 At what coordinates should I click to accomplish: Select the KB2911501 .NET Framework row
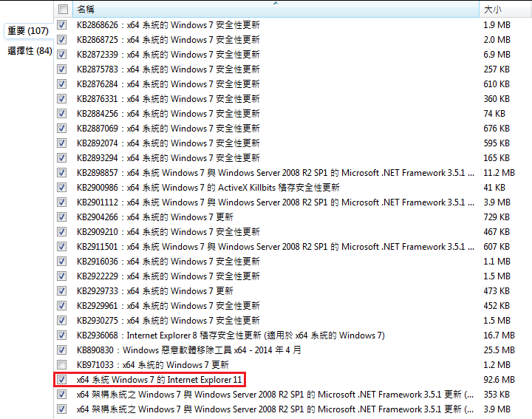tap(293, 247)
